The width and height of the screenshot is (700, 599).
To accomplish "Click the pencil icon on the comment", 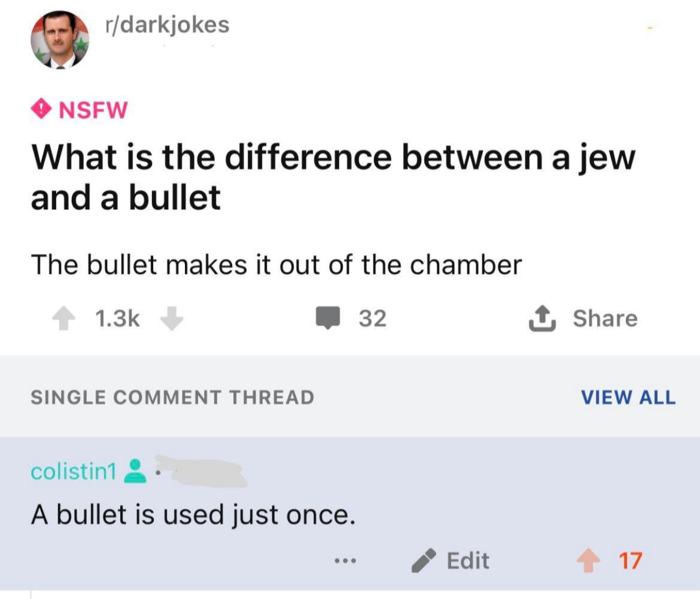I will (424, 561).
